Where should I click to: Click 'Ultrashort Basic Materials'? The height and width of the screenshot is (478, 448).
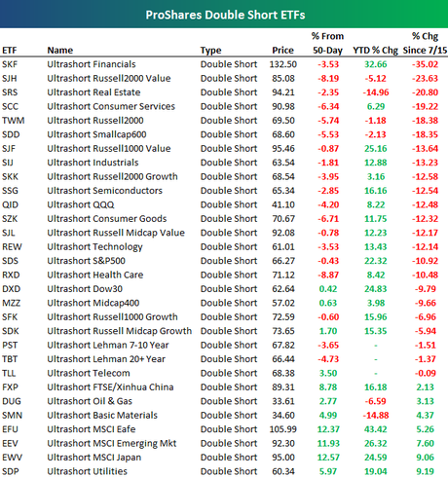click(102, 416)
